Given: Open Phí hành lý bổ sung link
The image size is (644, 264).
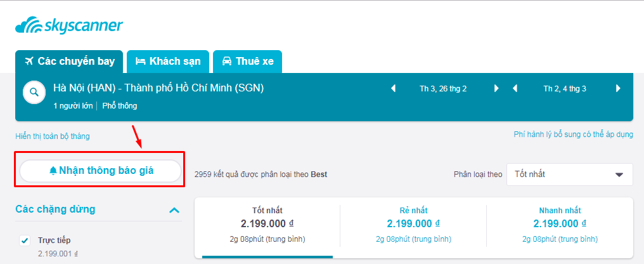Looking at the screenshot, I should click(x=574, y=135).
